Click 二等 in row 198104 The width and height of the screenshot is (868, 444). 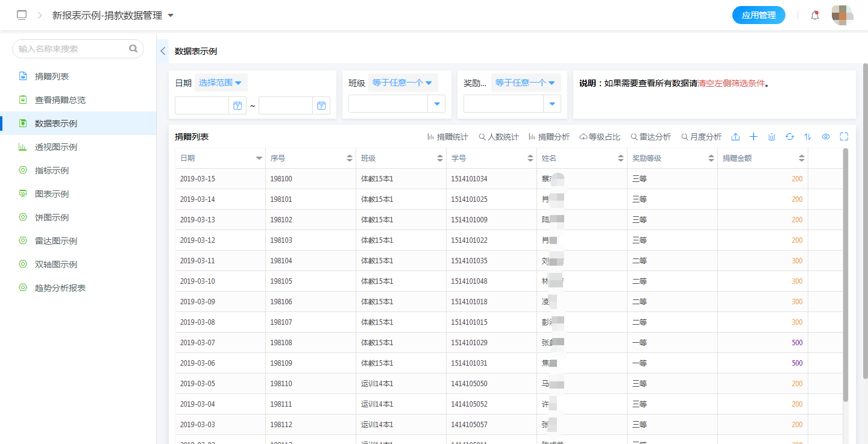click(640, 261)
